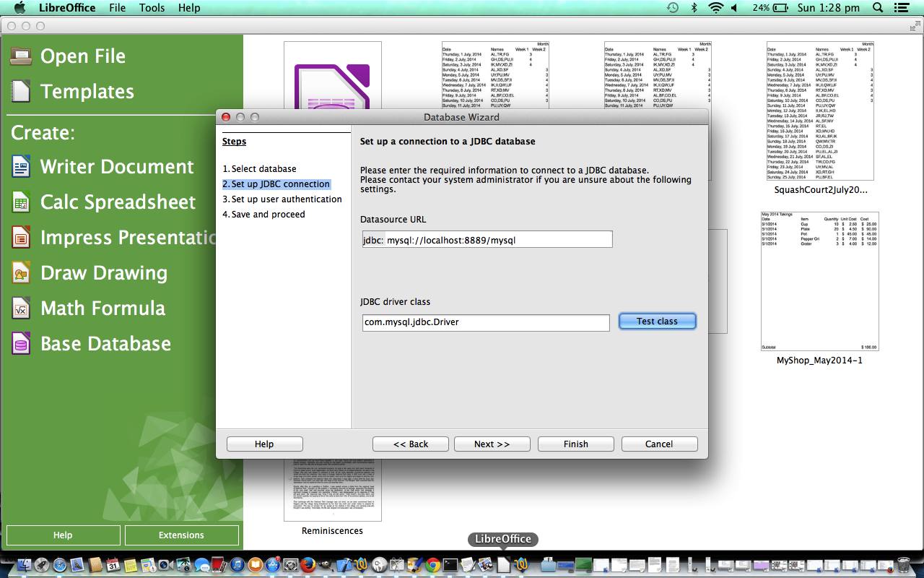924x578 pixels.
Task: Click the Open File label
Action: point(83,56)
